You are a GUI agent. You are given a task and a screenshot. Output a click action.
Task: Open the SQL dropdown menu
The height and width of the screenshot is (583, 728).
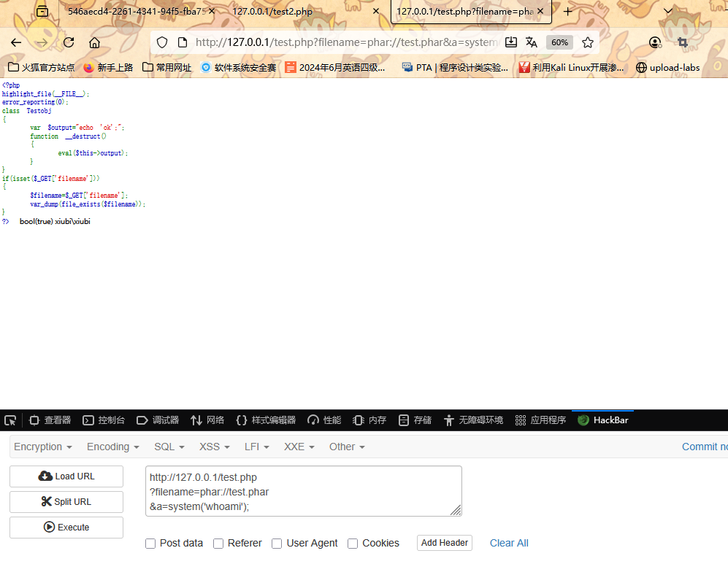click(x=169, y=447)
